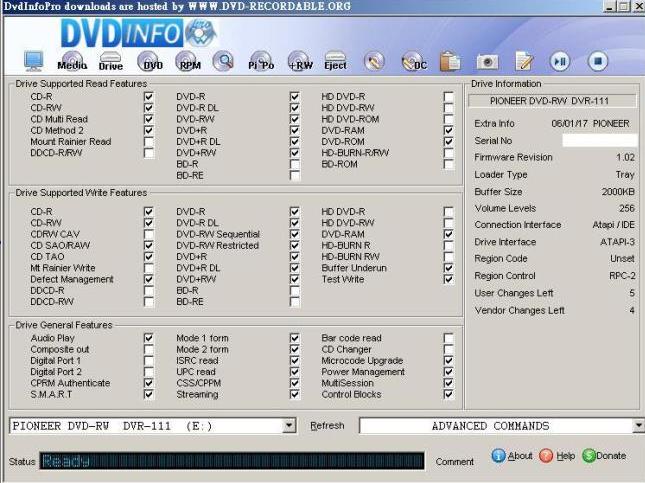This screenshot has width=645, height=483.
Task: Open the Drive info toolbar icon
Action: click(110, 62)
